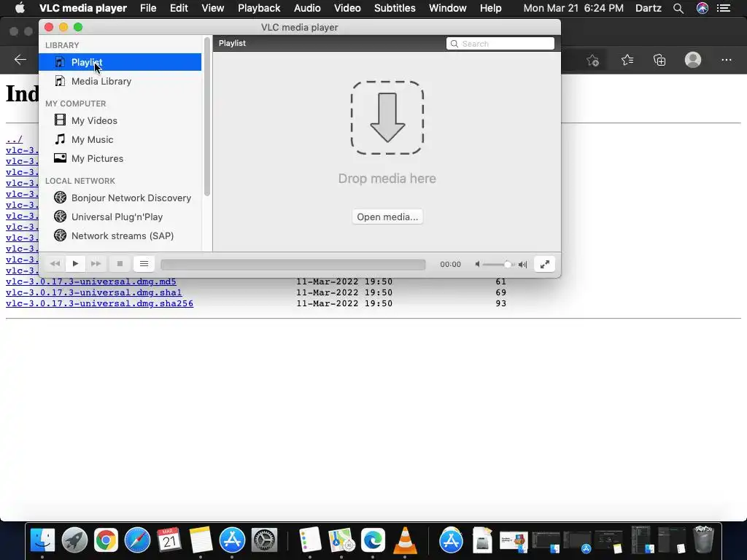This screenshot has width=747, height=560.
Task: Click the maximum volume speaker icon
Action: [x=522, y=264]
